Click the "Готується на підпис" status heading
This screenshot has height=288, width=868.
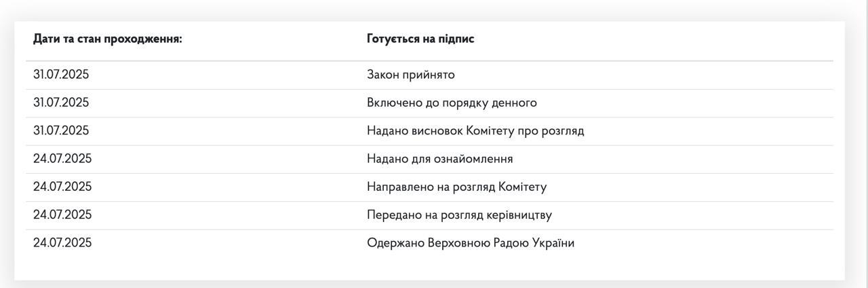pyautogui.click(x=420, y=39)
